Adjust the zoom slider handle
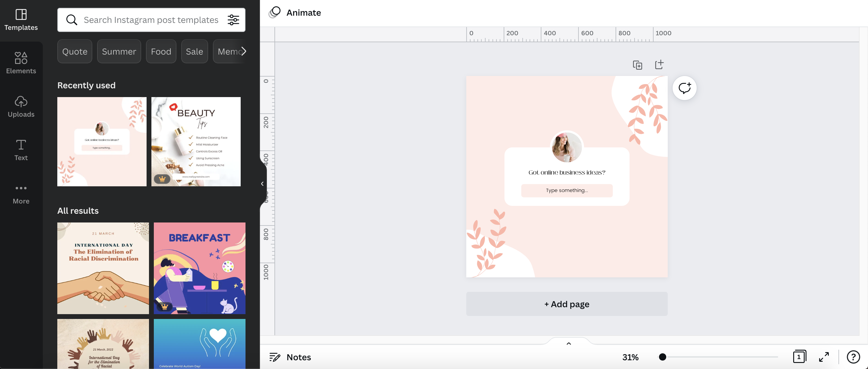 tap(662, 357)
